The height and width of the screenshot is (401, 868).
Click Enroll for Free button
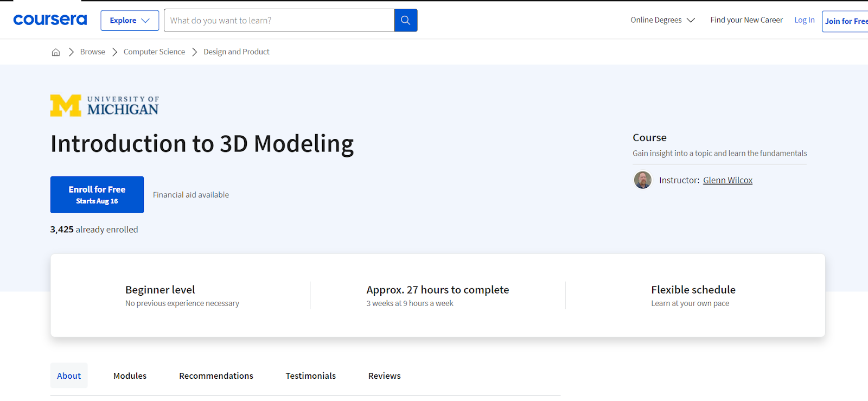pyautogui.click(x=97, y=194)
